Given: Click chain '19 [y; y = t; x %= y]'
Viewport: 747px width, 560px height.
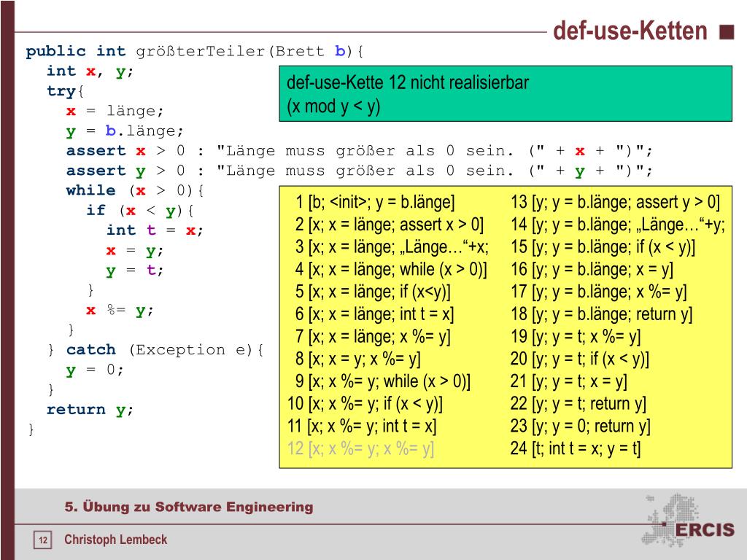Looking at the screenshot, I should 576,337.
